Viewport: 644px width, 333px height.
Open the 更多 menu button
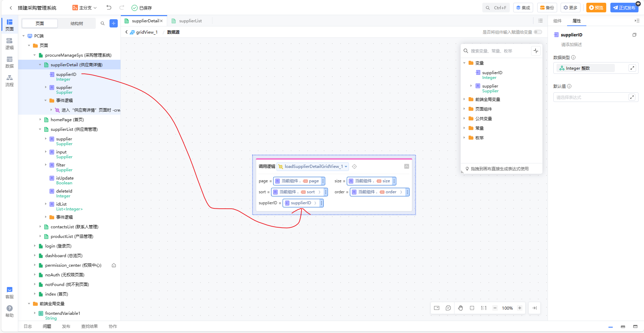(x=570, y=8)
